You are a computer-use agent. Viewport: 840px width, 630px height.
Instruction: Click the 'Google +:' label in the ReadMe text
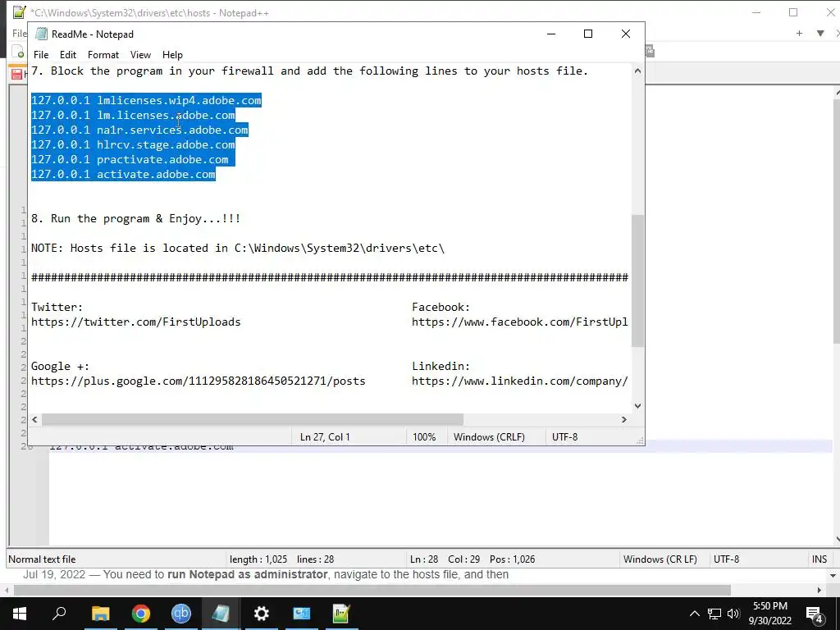tap(60, 367)
